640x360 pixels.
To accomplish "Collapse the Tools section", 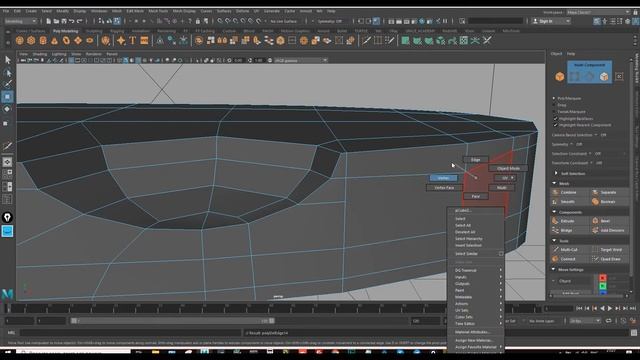I will click(x=554, y=241).
